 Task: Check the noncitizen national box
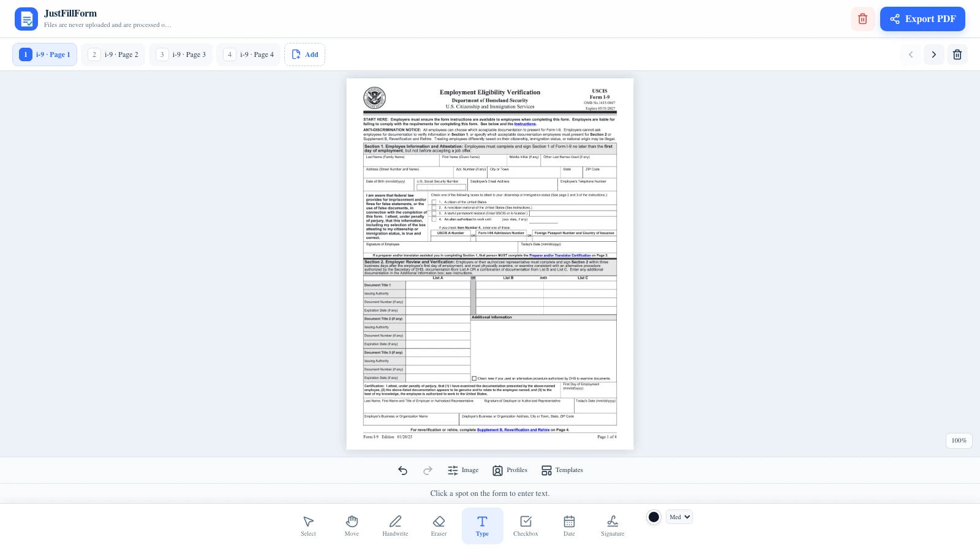coord(434,208)
